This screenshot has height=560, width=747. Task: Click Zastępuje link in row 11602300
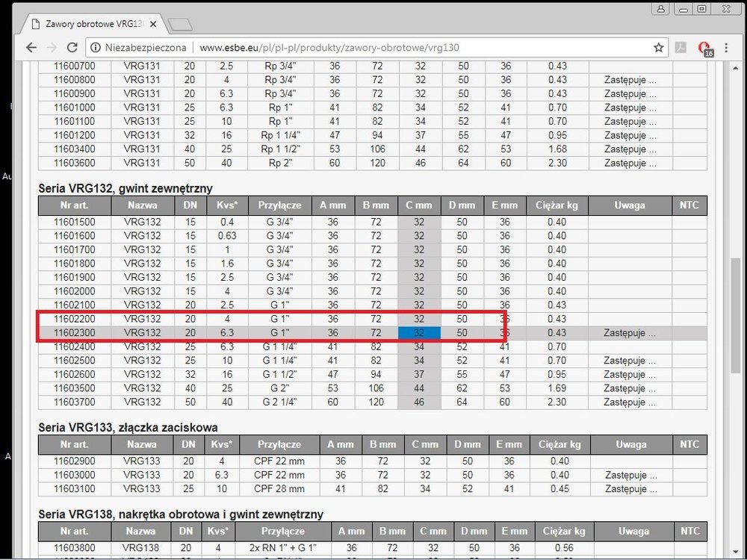(630, 333)
